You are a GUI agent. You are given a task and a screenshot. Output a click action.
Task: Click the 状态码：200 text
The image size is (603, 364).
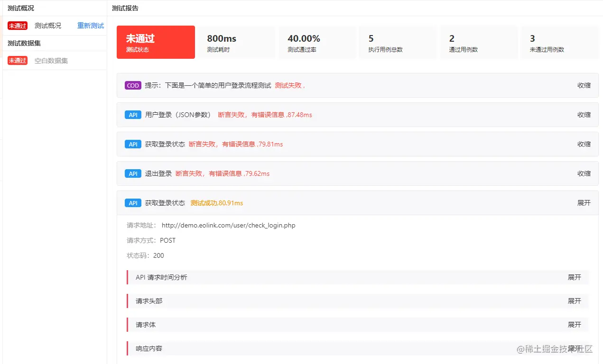[x=145, y=255]
